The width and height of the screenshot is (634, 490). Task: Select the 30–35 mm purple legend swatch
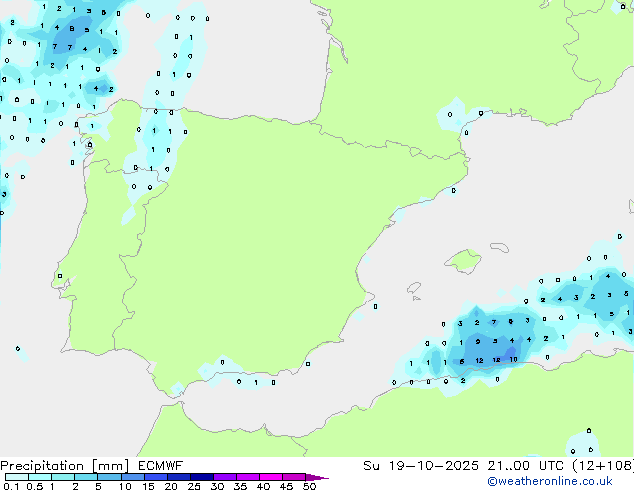coord(224,477)
